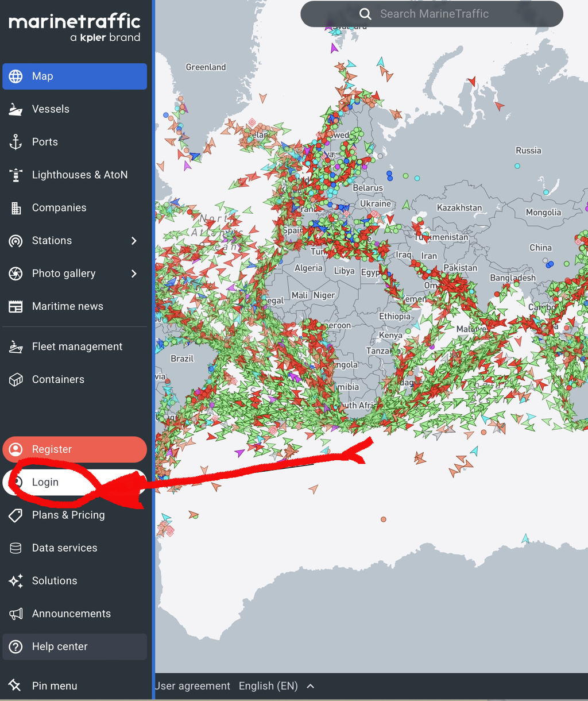Click the newspaper icon beside Maritime news
This screenshot has width=588, height=701.
tap(16, 306)
